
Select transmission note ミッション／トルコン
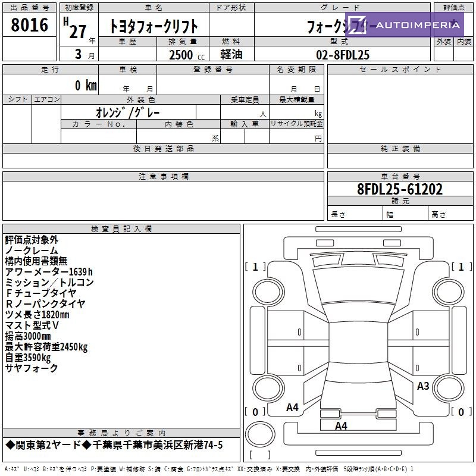49,282
